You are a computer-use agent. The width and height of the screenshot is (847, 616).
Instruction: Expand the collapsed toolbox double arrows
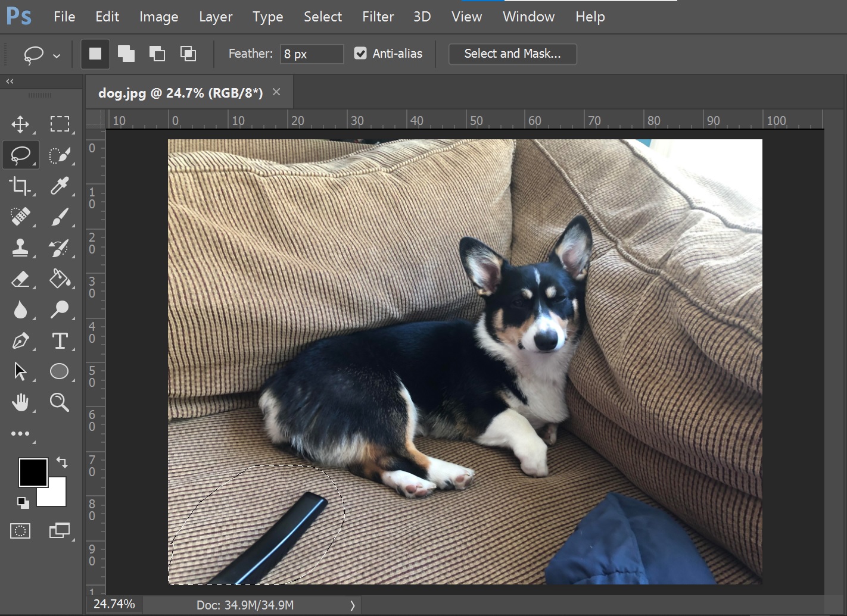[x=10, y=81]
